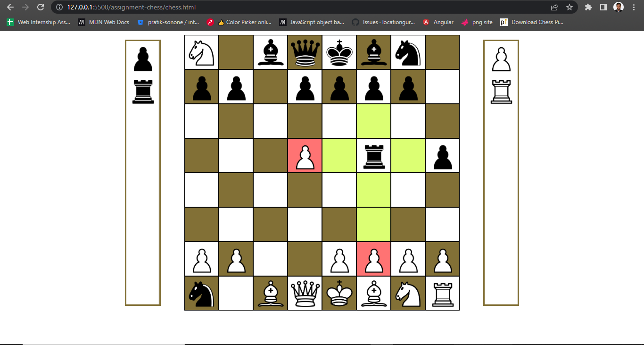Click the captured white rook in the right panel
644x345 pixels.
tap(501, 91)
